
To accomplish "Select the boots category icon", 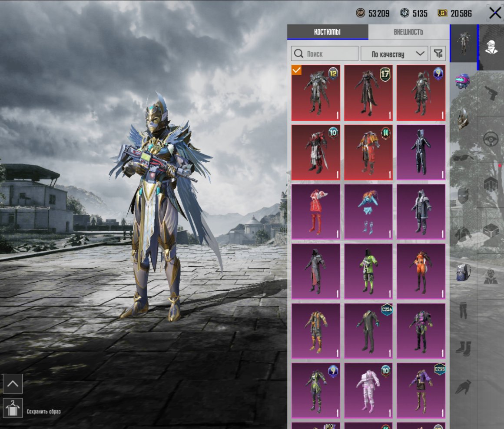I will 463,348.
